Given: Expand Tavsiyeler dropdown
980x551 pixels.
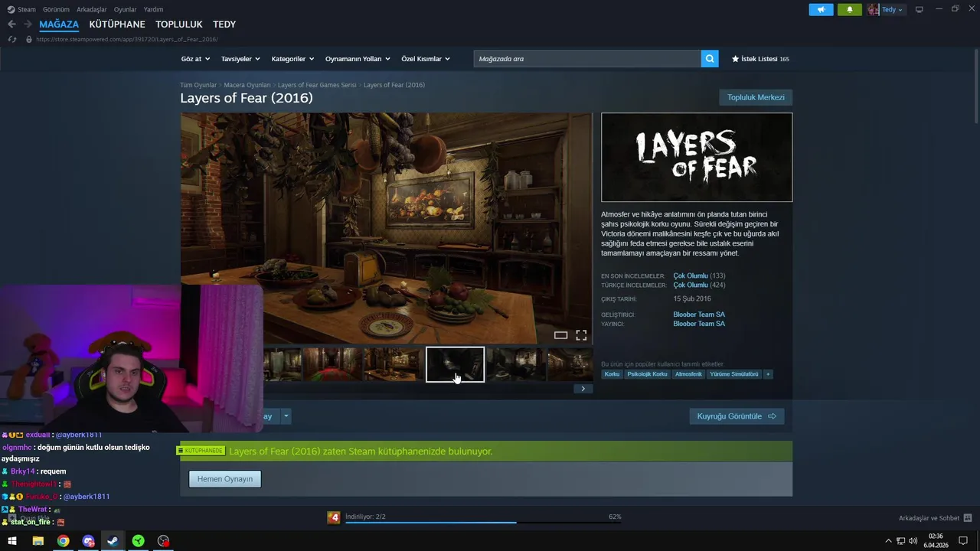Looking at the screenshot, I should (240, 59).
